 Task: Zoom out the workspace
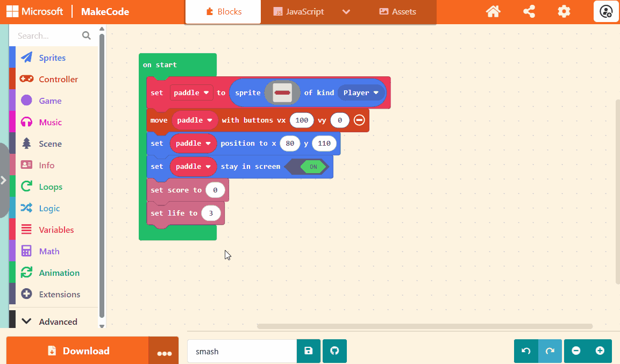click(576, 351)
